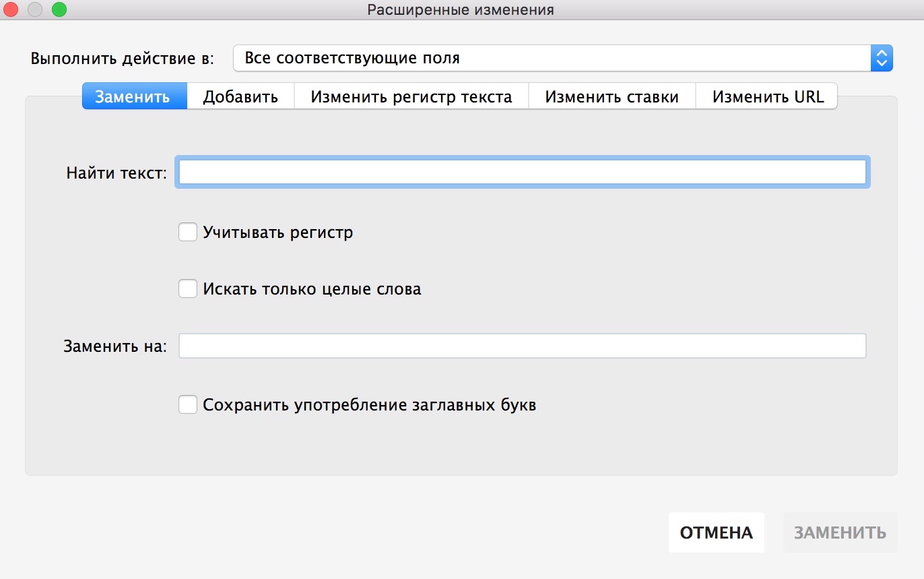This screenshot has height=579, width=924.
Task: Enable the Учитывать регистр checkbox
Action: click(188, 232)
